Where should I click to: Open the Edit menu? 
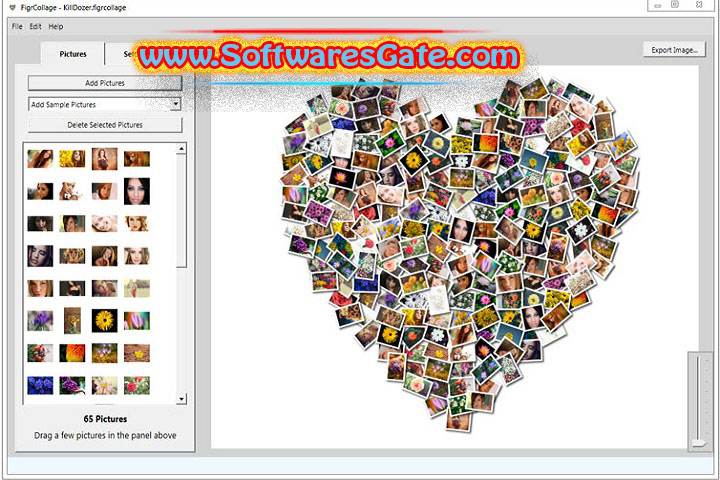(x=35, y=27)
